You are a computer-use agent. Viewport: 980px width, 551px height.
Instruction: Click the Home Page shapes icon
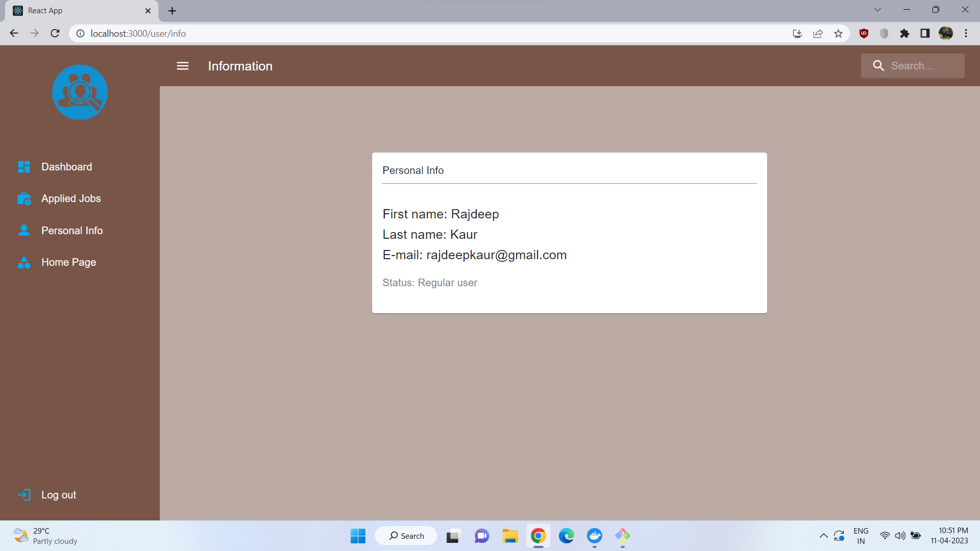pos(24,262)
